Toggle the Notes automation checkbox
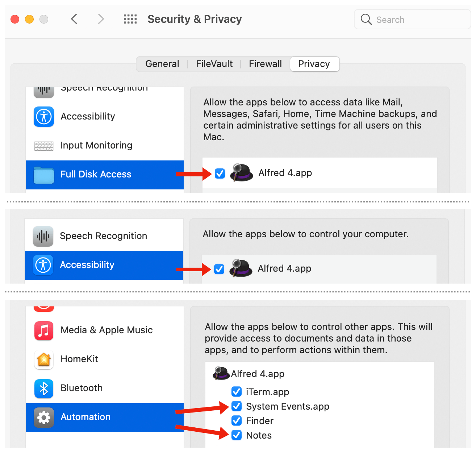The width and height of the screenshot is (476, 452). click(x=237, y=435)
